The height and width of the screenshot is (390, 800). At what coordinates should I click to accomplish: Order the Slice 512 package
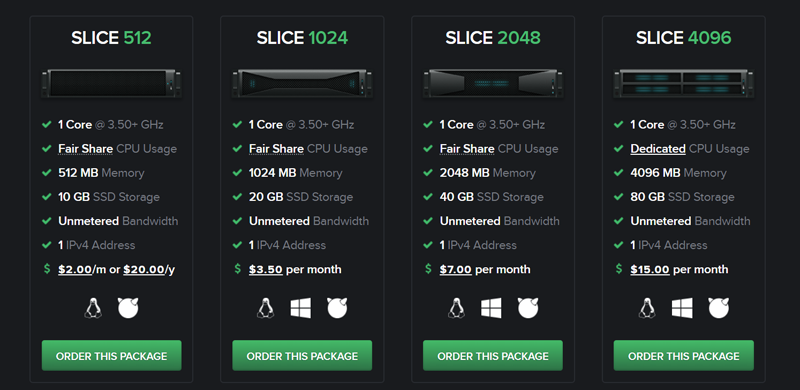tap(111, 355)
